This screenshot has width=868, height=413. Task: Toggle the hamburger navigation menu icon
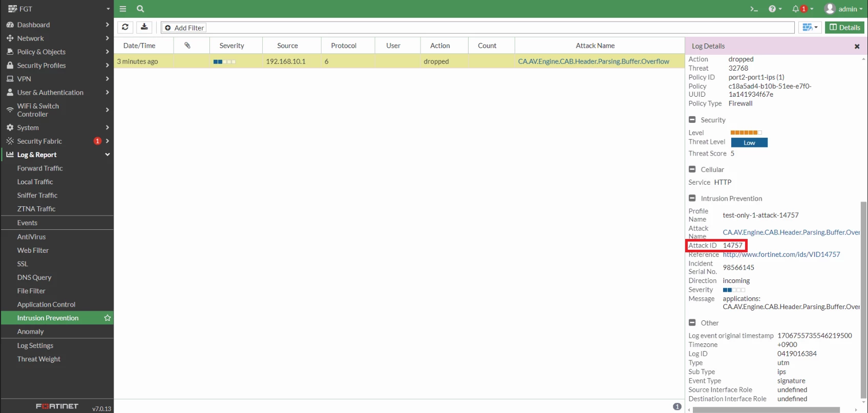click(x=123, y=9)
